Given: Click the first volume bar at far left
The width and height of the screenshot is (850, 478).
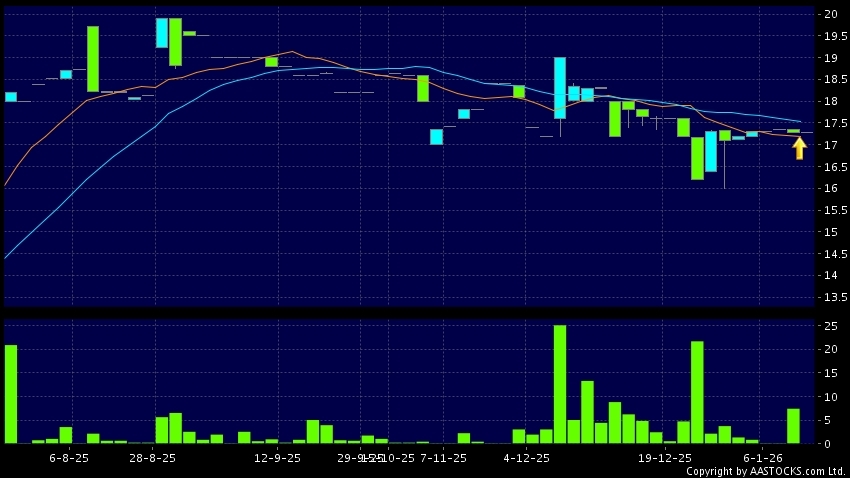Looking at the screenshot, I should click(x=11, y=393).
